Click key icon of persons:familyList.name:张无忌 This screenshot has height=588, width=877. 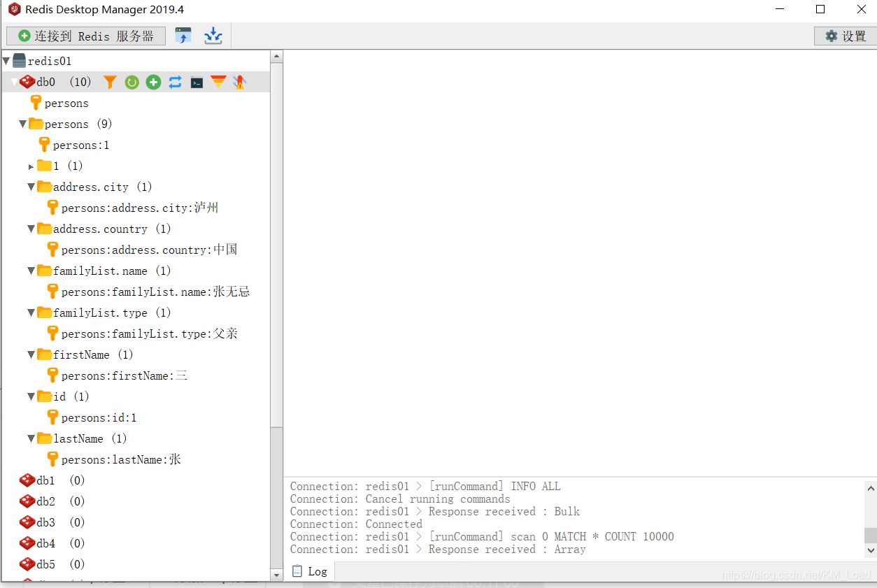(52, 292)
